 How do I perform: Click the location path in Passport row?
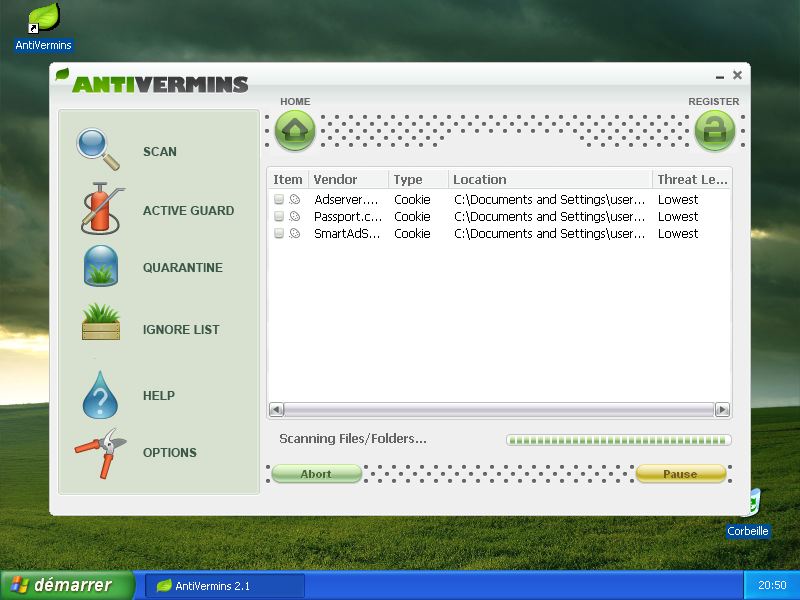coord(549,216)
